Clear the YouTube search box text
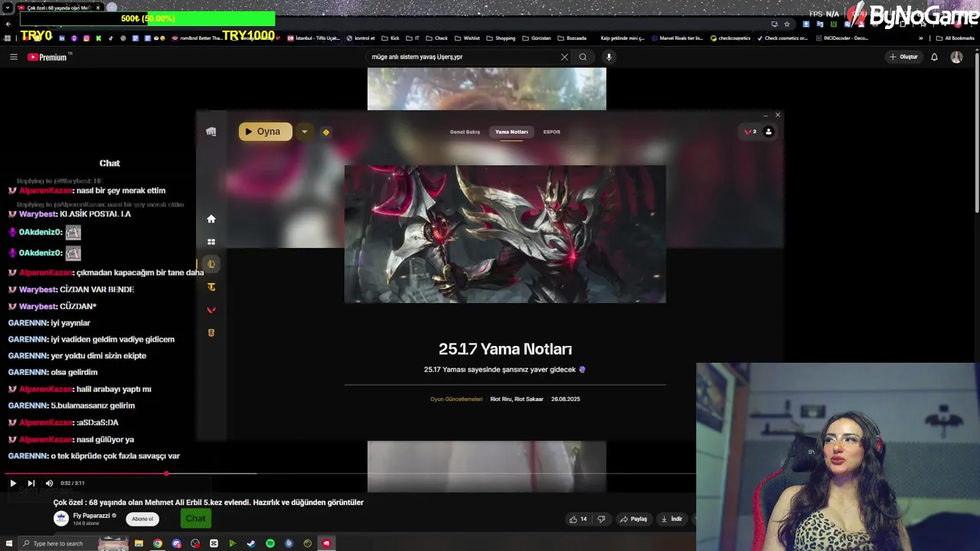The image size is (980, 551). (564, 57)
